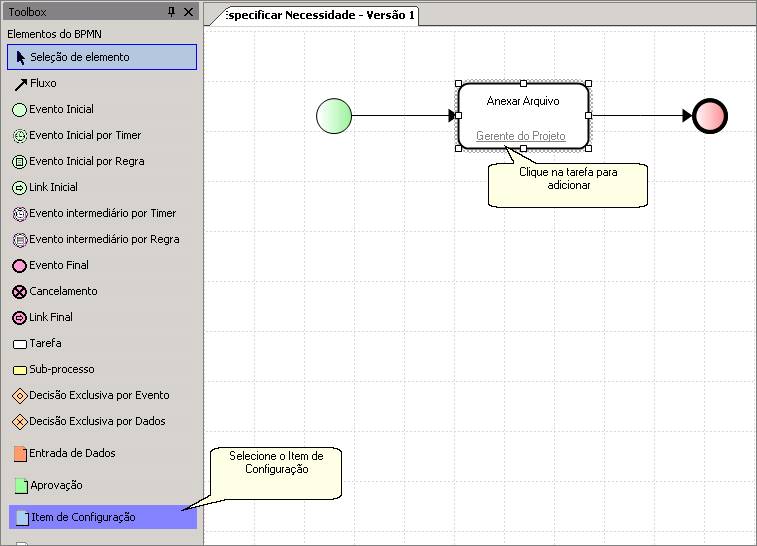Click the Tarefa label text
The image size is (757, 546).
[45, 343]
